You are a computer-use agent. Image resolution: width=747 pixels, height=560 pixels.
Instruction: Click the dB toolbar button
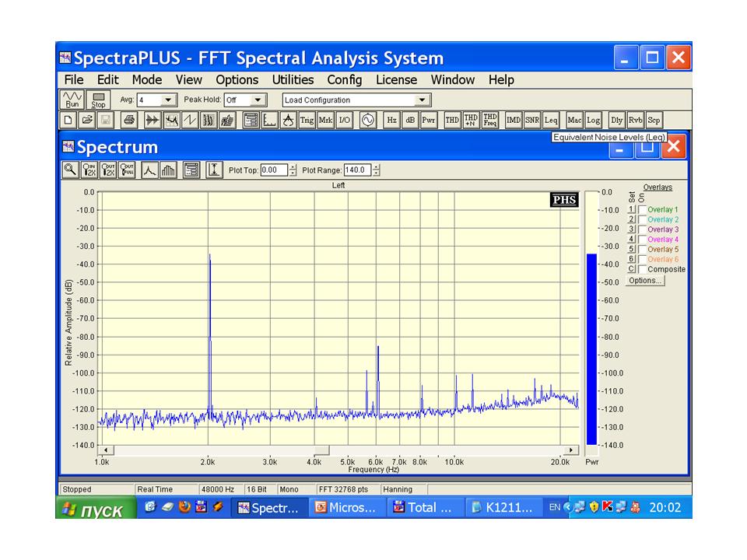pos(410,120)
